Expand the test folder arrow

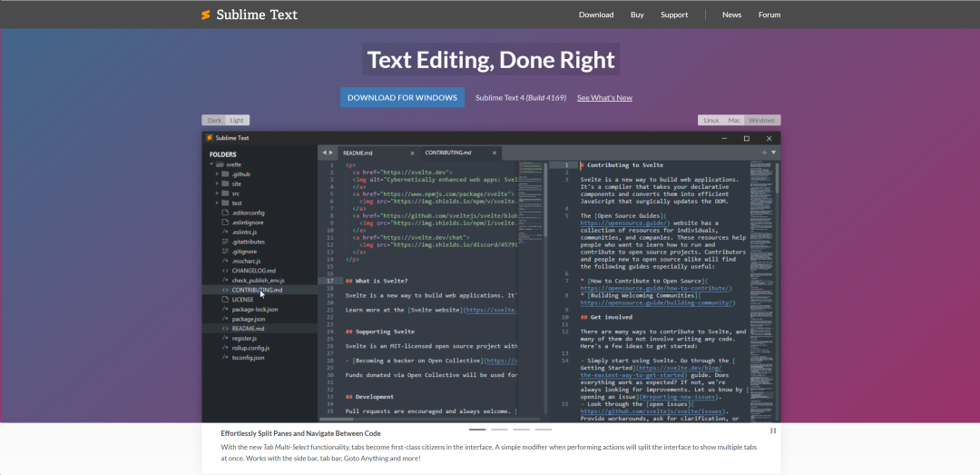point(217,203)
